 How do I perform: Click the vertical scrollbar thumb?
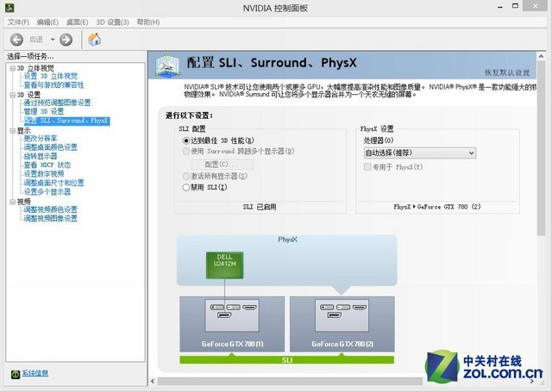click(x=541, y=149)
